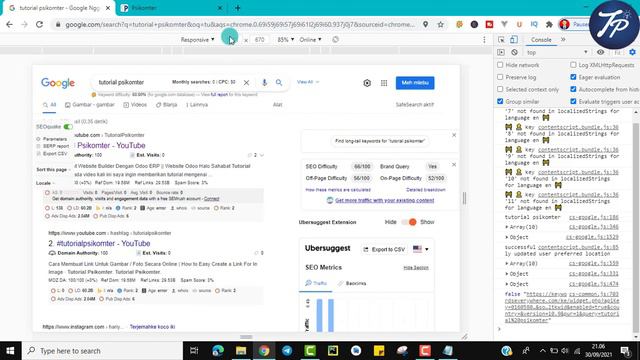Close the long-tail keywords widget
This screenshot has width=640, height=360.
(x=454, y=135)
